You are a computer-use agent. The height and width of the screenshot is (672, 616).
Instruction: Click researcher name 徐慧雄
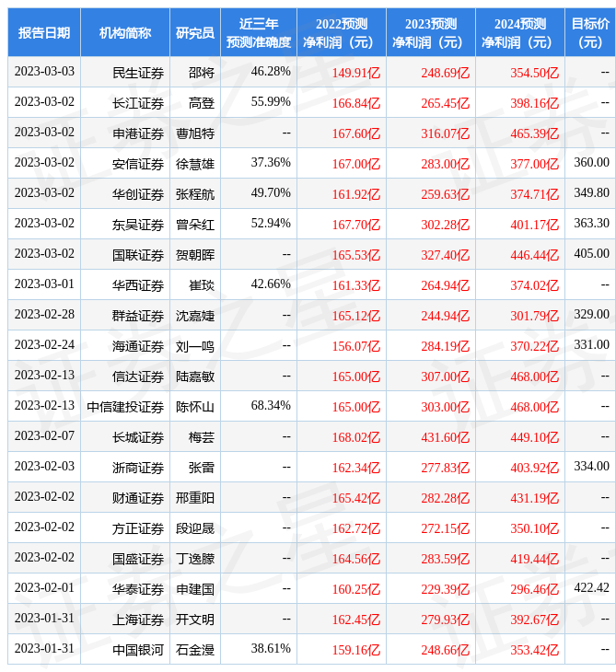[x=195, y=164]
